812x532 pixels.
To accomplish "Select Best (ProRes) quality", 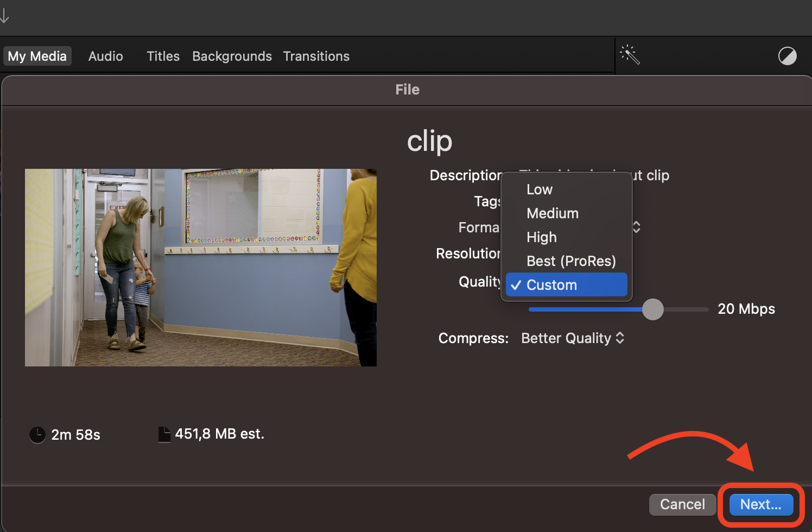I will click(x=570, y=261).
